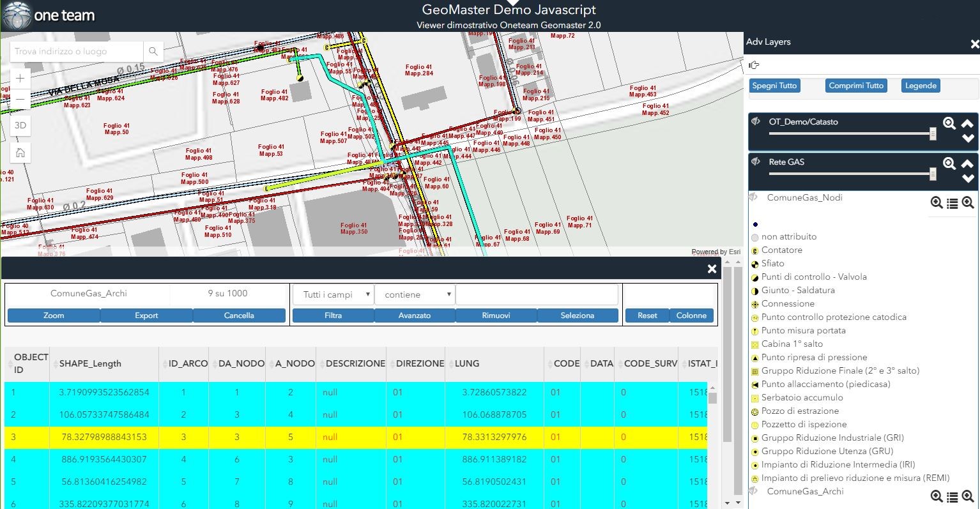The width and height of the screenshot is (980, 509).
Task: Move Rete GAS layer down
Action: click(x=968, y=178)
